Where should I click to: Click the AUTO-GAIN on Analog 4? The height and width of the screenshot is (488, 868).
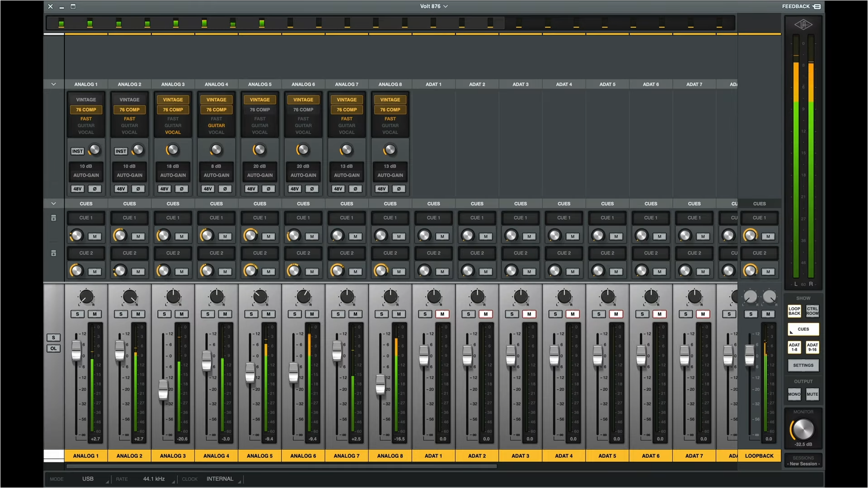[x=216, y=175]
